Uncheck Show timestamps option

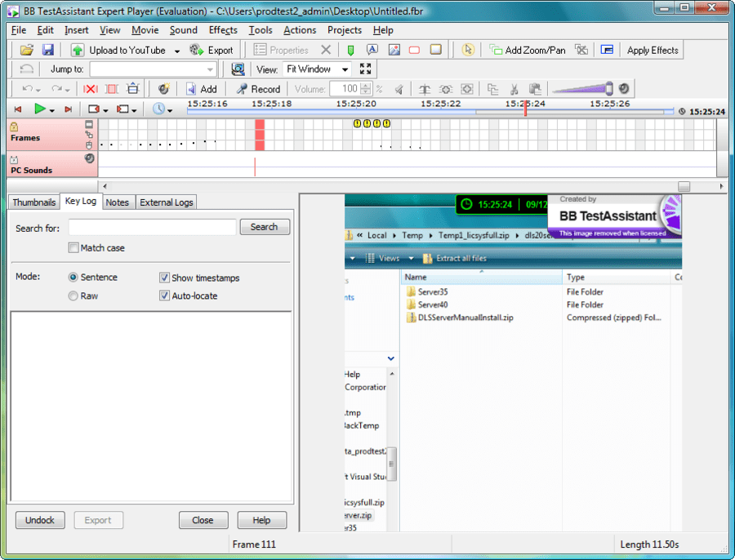[x=164, y=278]
